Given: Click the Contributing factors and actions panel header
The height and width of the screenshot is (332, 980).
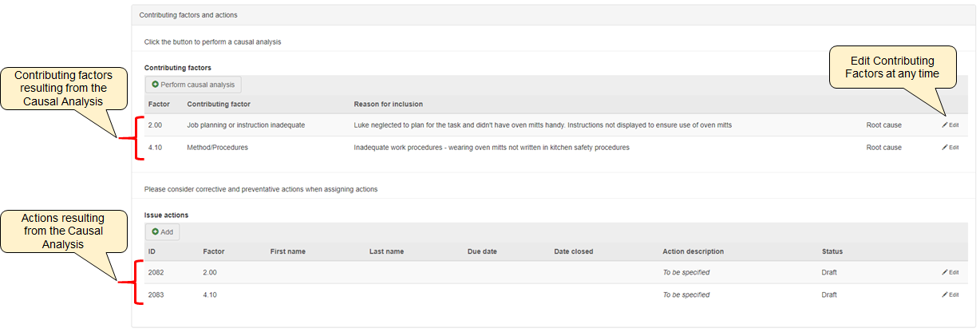Looking at the screenshot, I should (188, 15).
